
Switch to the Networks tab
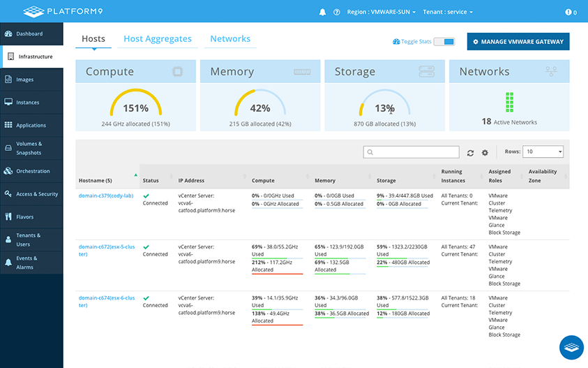(x=230, y=39)
